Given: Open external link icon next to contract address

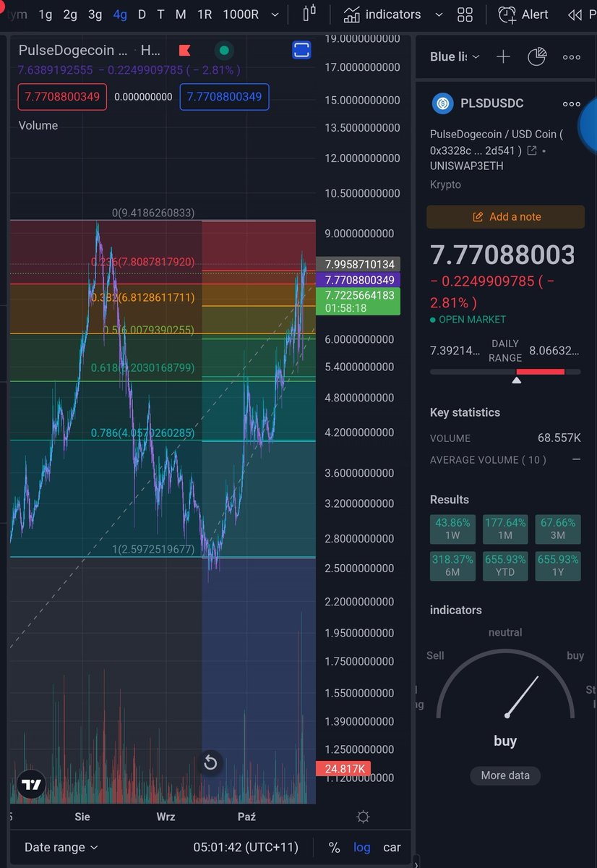Looking at the screenshot, I should point(532,150).
